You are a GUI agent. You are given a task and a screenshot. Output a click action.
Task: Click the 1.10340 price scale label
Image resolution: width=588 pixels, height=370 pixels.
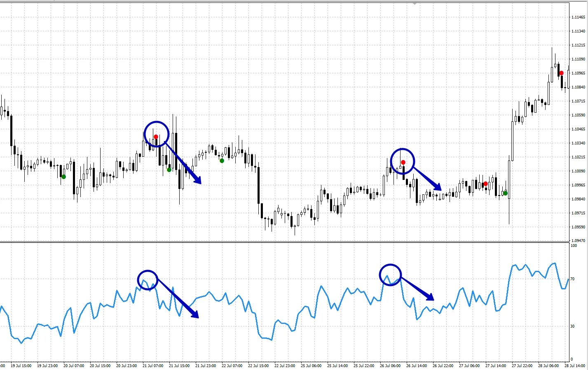[x=578, y=143]
